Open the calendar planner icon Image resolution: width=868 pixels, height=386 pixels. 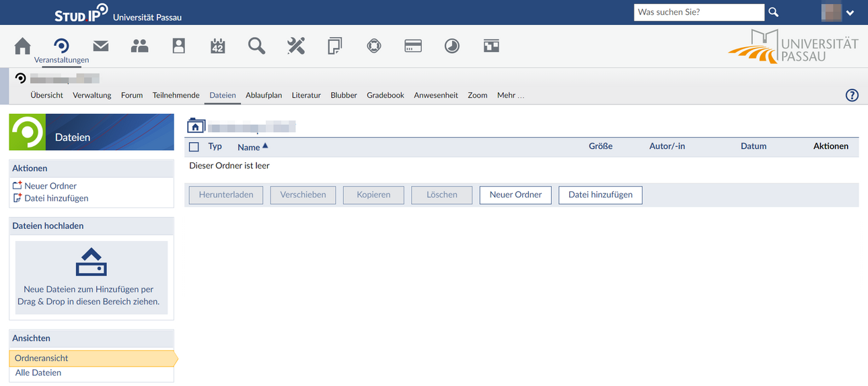(217, 46)
